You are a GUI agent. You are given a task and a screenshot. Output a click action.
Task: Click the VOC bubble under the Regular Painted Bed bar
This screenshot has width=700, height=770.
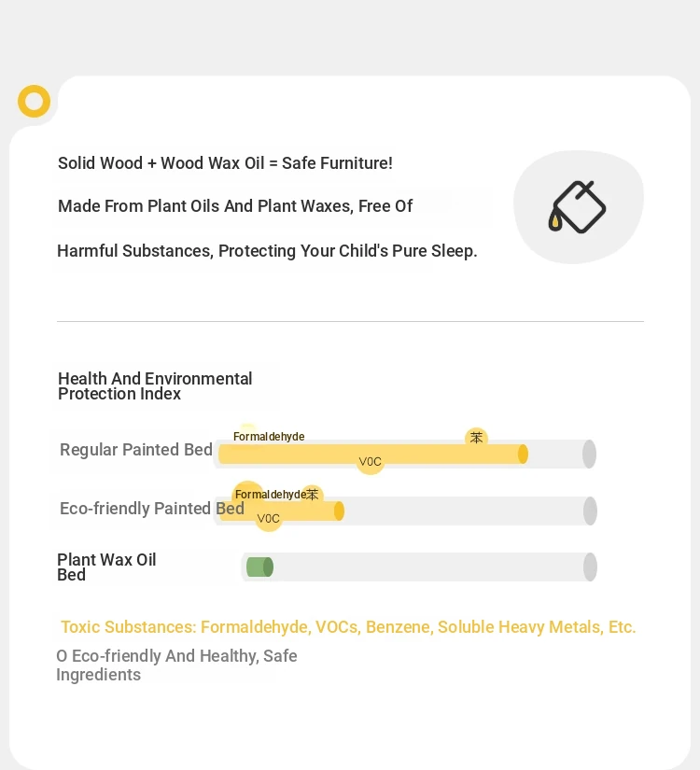click(370, 462)
